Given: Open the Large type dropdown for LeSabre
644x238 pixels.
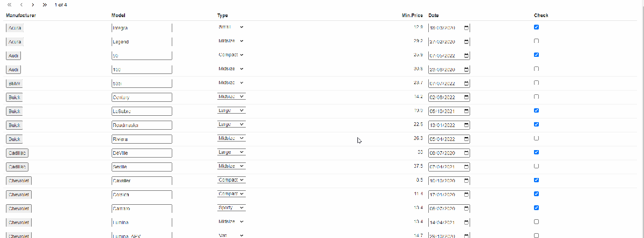Looking at the screenshot, I should [231, 110].
